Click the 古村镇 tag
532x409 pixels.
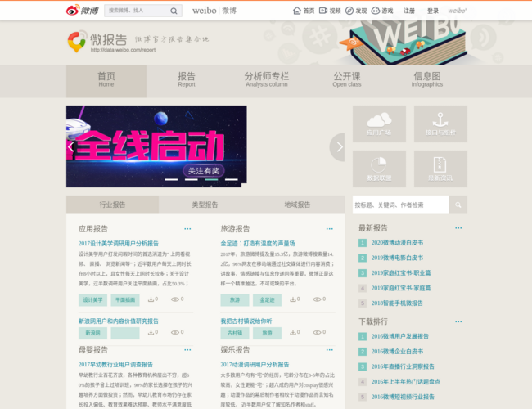pos(235,334)
